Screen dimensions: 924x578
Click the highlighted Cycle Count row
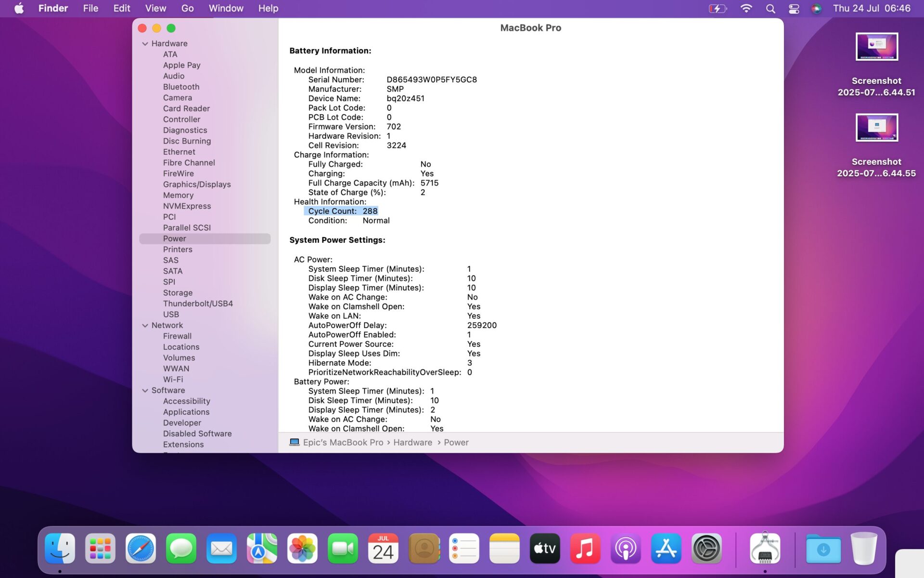(341, 211)
